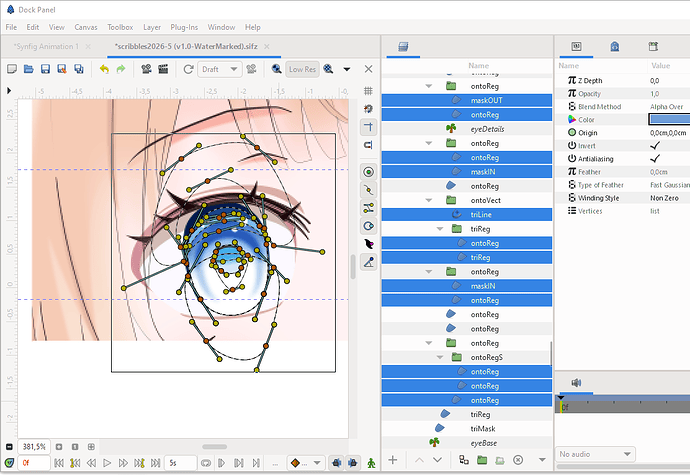The width and height of the screenshot is (690, 475).
Task: Open the default interpolation diamond dropdown
Action: click(x=305, y=463)
